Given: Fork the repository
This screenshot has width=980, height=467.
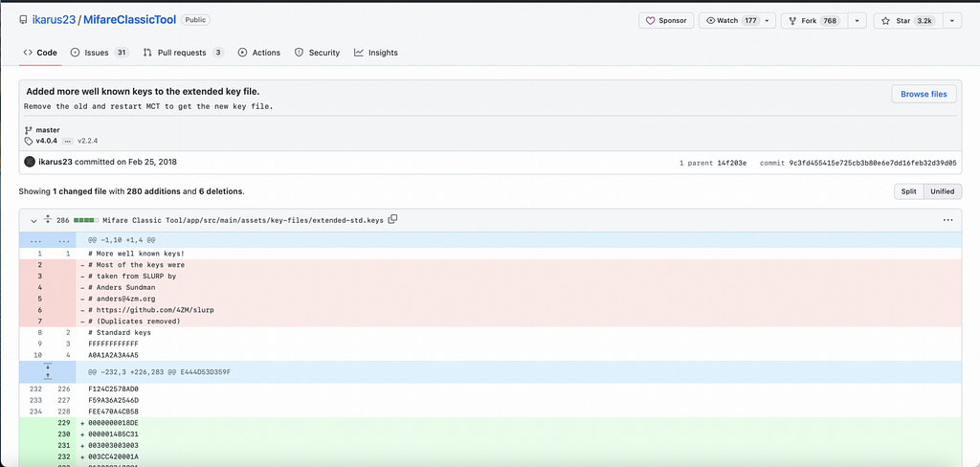Looking at the screenshot, I should (x=813, y=21).
